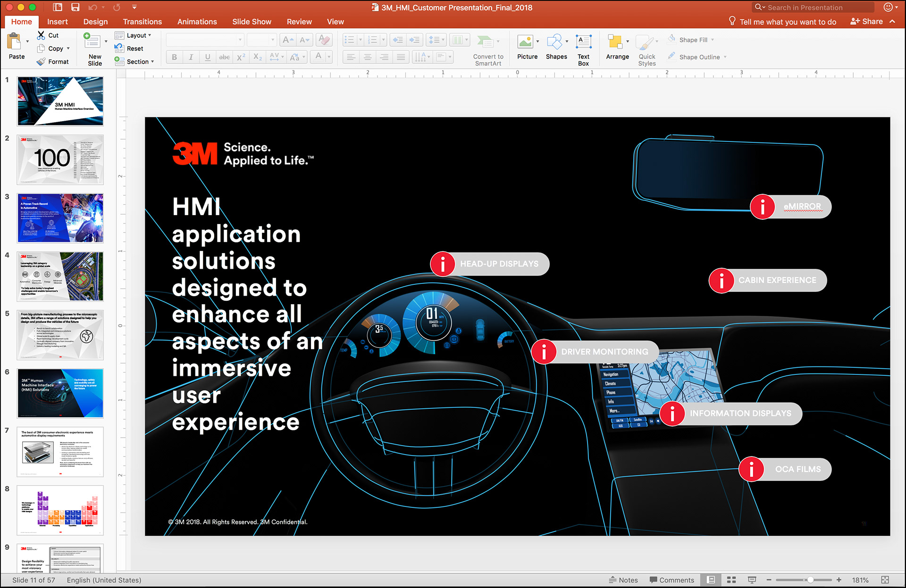This screenshot has height=588, width=906.
Task: Open the font name combo box
Action: click(x=205, y=40)
